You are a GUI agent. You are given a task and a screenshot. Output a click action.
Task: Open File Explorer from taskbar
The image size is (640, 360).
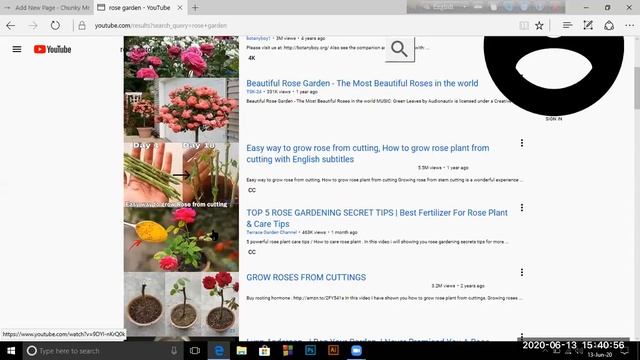coord(242,351)
